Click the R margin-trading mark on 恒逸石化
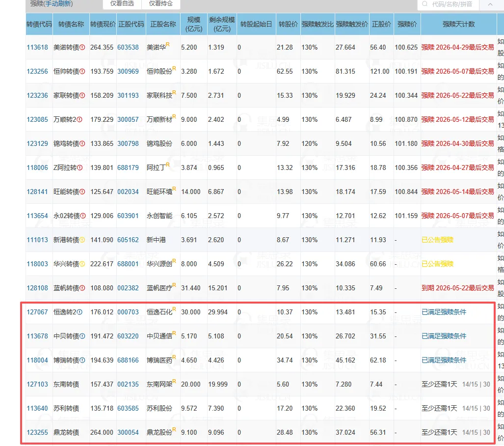The width and height of the screenshot is (504, 446). (174, 309)
